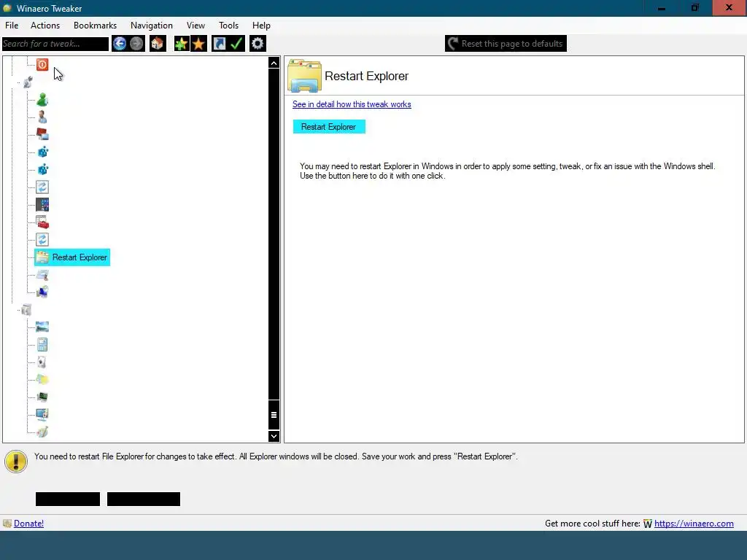Viewport: 747px width, 560px height.
Task: Click the tree scrollbar up arrow
Action: tap(274, 63)
